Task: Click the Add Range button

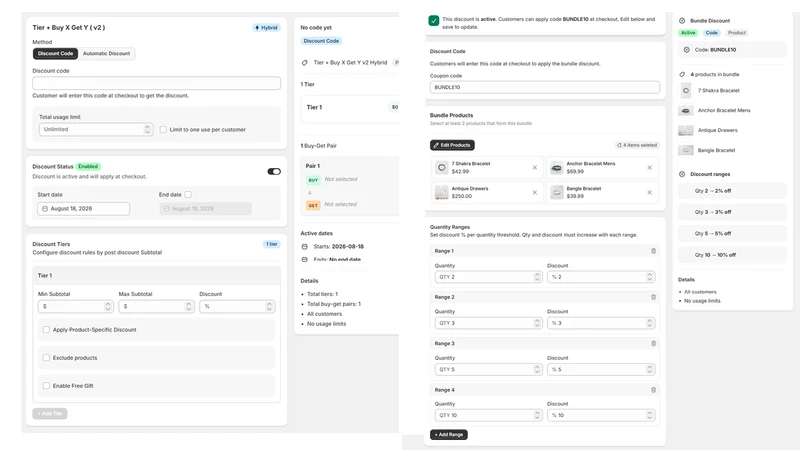Action: pyautogui.click(x=449, y=435)
